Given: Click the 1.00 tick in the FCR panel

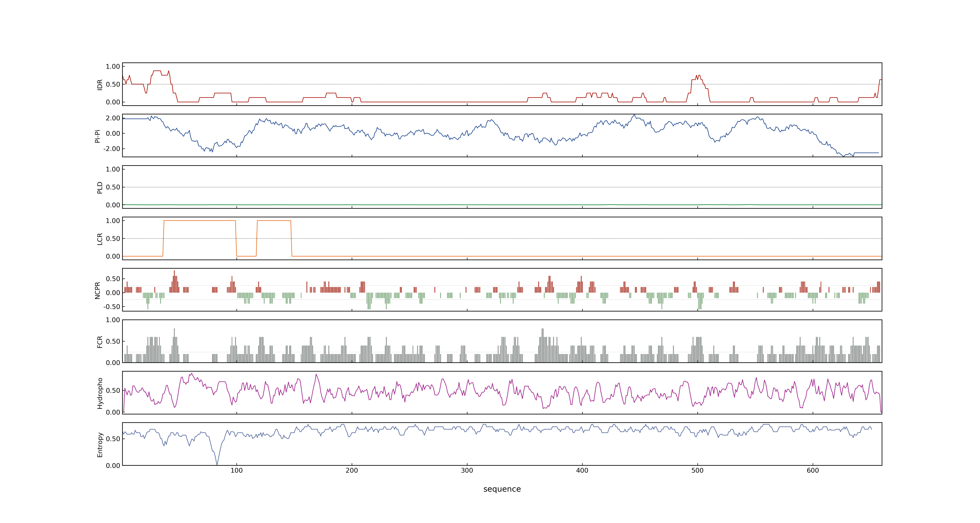Looking at the screenshot, I should pyautogui.click(x=113, y=320).
